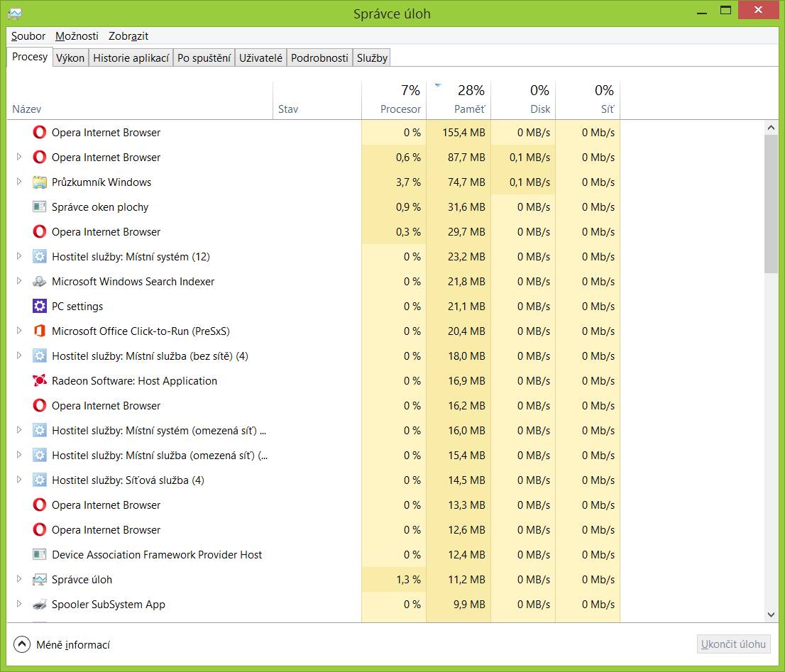Click the process list scrollbar thumb
Image resolution: width=785 pixels, height=672 pixels.
point(771,204)
